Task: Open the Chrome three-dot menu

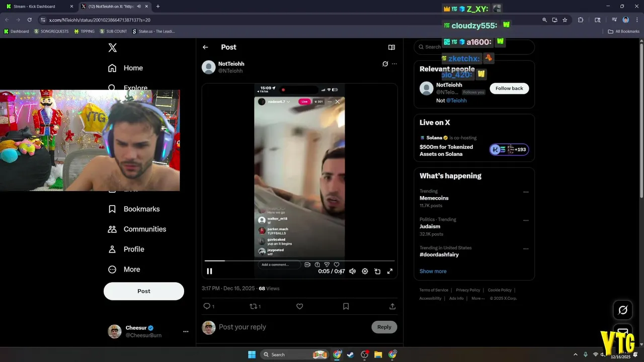Action: tap(636, 20)
